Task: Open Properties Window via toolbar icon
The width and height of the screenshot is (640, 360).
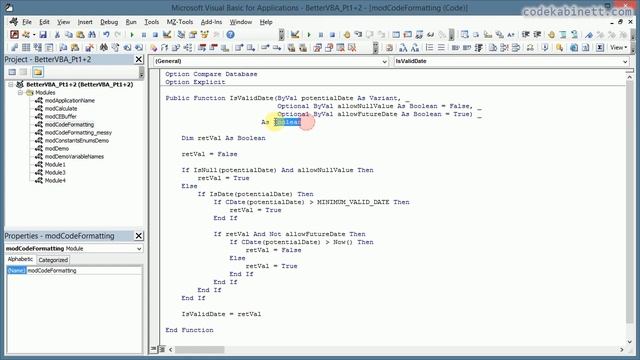Action: 193,35
